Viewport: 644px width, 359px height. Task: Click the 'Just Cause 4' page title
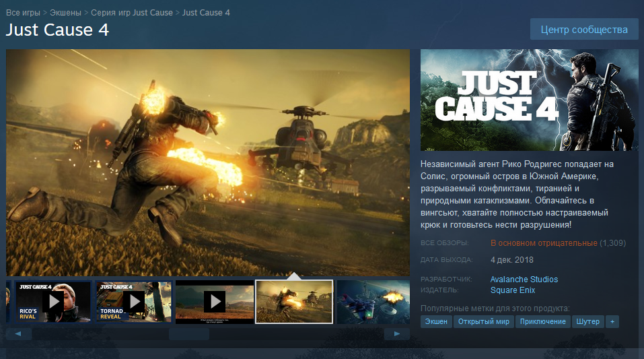click(57, 30)
